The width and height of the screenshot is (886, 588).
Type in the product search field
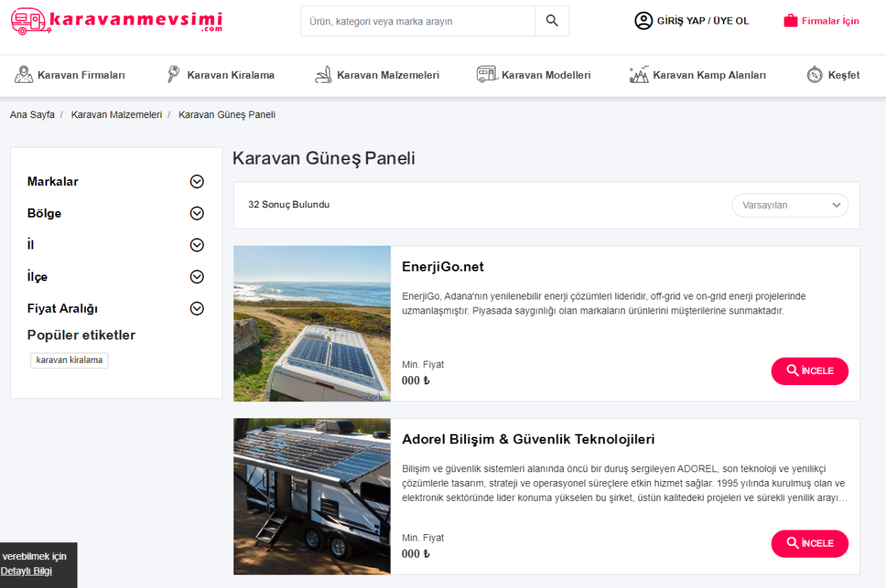417,21
